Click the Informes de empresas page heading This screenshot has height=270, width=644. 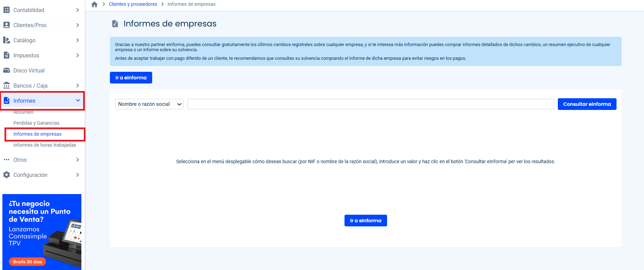tap(170, 24)
